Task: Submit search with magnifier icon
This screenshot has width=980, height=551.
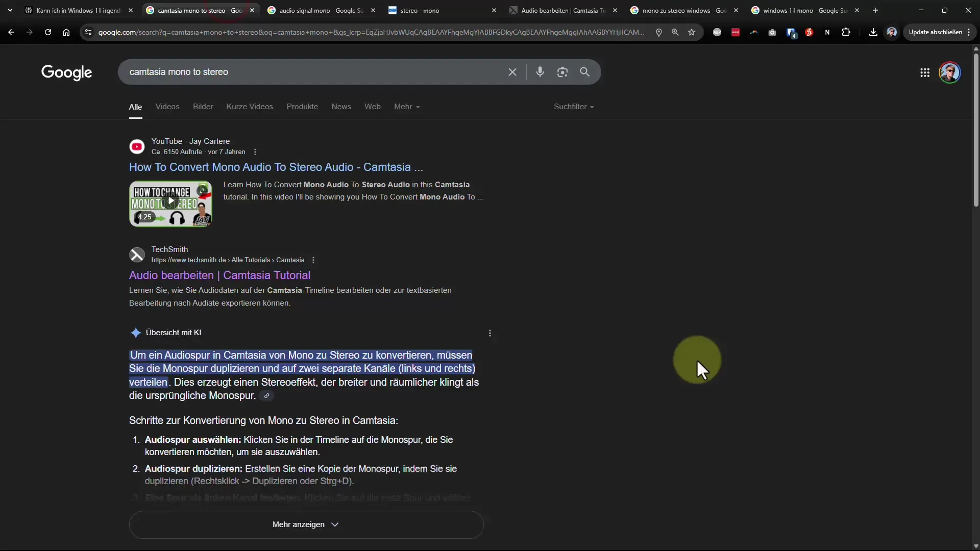Action: 585,72
